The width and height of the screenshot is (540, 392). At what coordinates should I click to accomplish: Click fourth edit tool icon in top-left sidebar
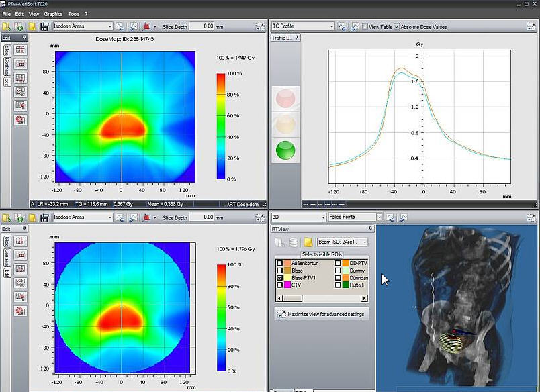coord(20,91)
